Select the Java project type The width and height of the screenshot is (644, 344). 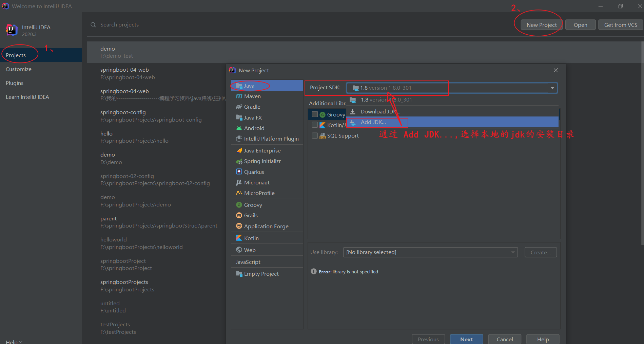(x=267, y=86)
